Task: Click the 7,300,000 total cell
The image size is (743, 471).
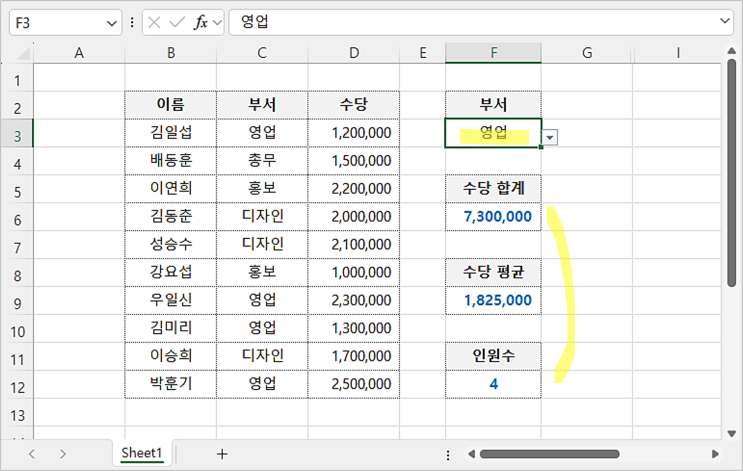Action: [493, 217]
